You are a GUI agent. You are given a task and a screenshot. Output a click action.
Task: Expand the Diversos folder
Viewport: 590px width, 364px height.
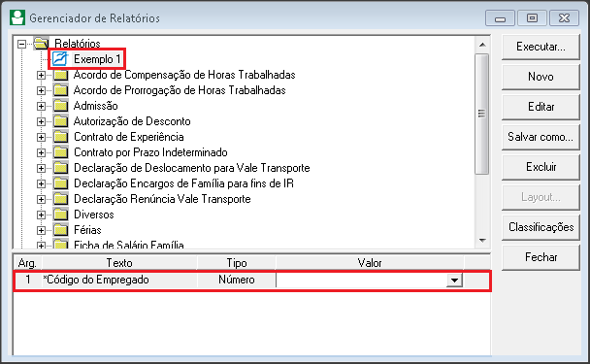coord(41,215)
